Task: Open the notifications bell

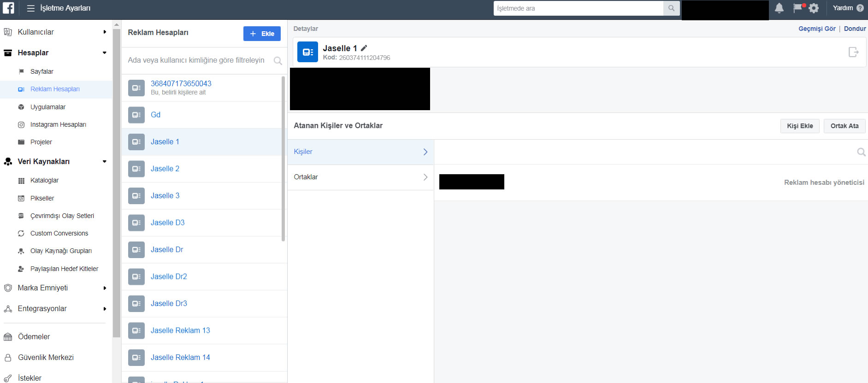Action: tap(779, 8)
